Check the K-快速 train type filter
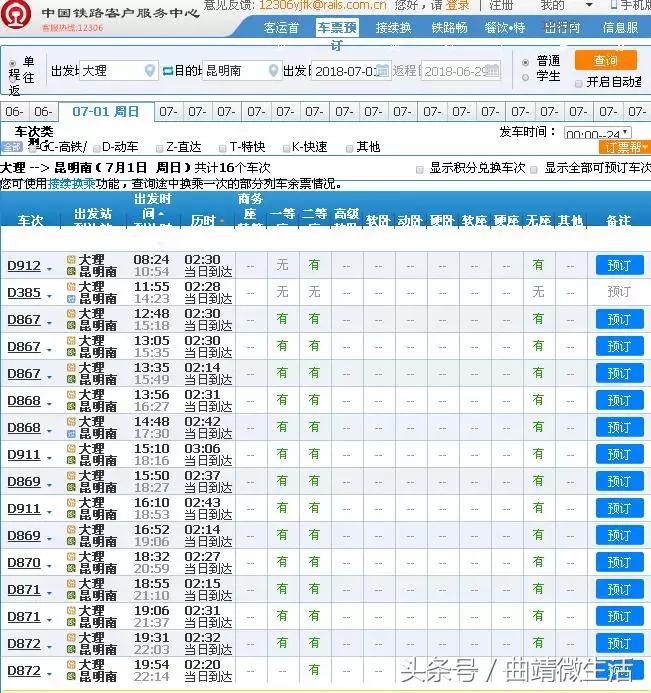Image resolution: width=651 pixels, height=693 pixels. point(286,148)
